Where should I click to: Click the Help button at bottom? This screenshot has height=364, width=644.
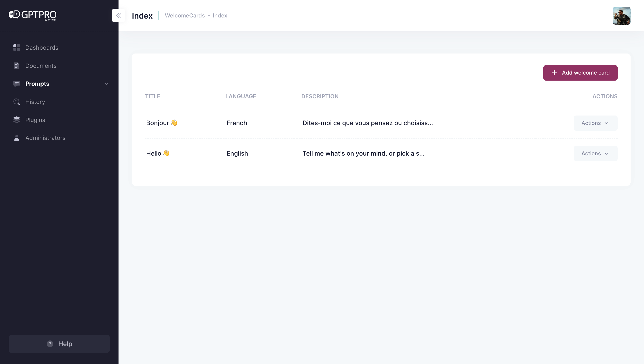click(59, 344)
